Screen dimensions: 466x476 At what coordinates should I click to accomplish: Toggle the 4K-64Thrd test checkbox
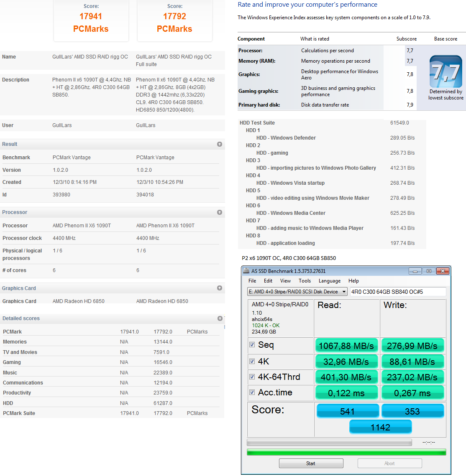(x=252, y=377)
